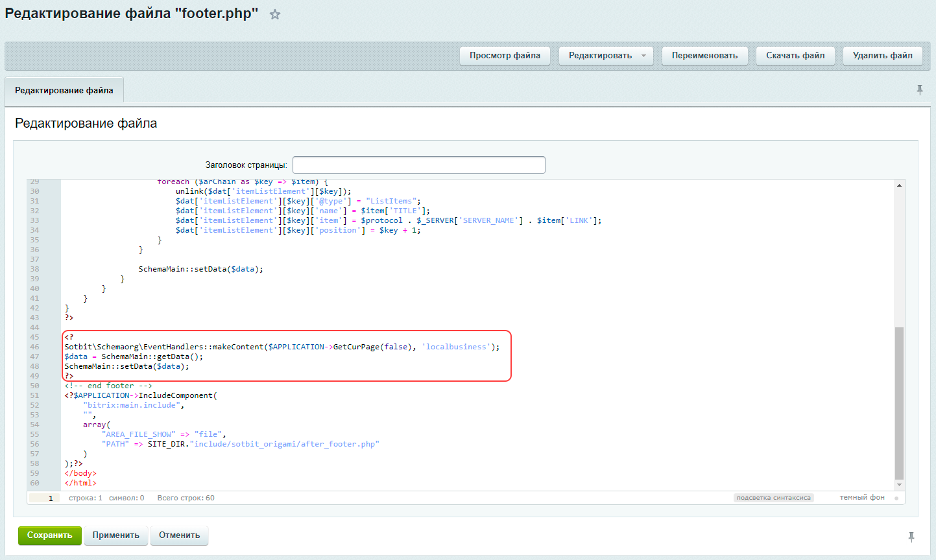Click the "bitrix:main.include" string line
Image resolution: width=936 pixels, height=560 pixels.
[134, 405]
